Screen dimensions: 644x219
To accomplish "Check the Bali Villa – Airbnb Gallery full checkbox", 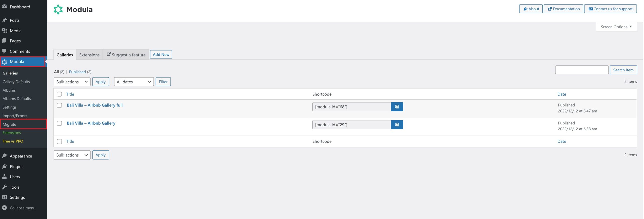I will (x=59, y=105).
